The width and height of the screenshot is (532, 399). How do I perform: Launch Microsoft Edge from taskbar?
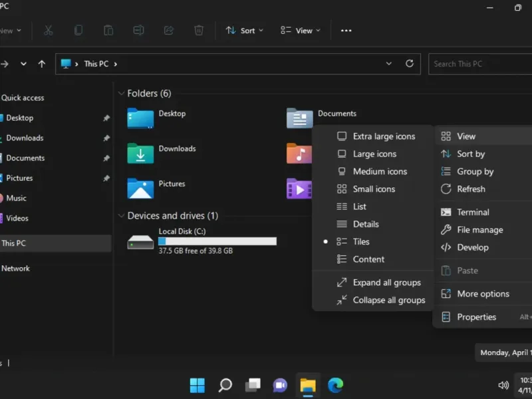336,385
